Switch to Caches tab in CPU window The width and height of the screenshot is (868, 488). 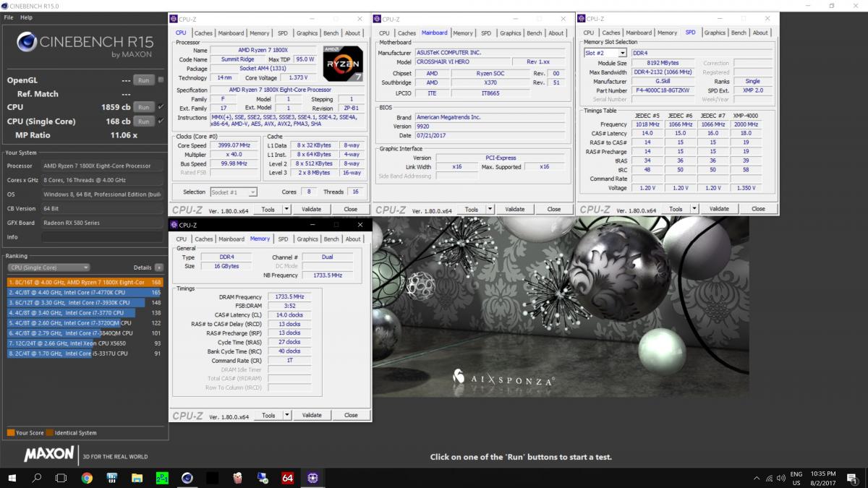[x=203, y=33]
